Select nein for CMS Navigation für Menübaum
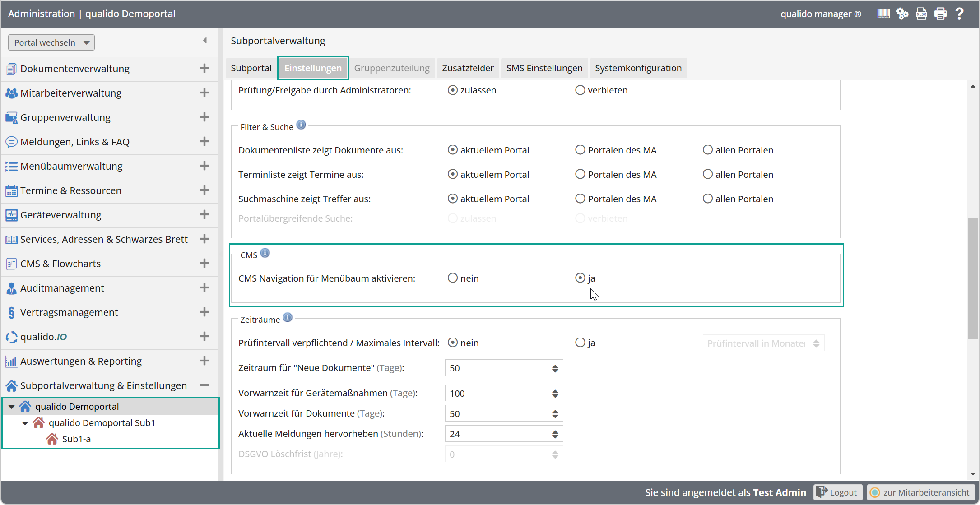The image size is (980, 505). click(x=452, y=278)
